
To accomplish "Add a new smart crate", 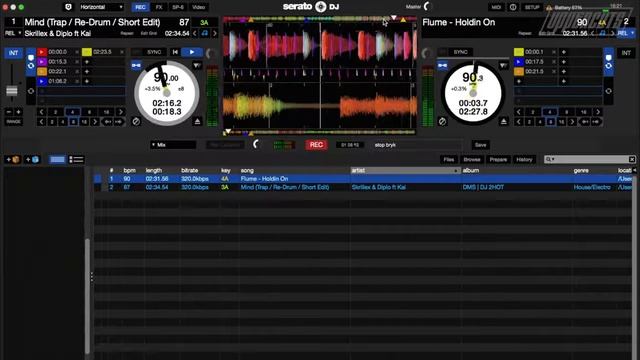I will click(32, 159).
